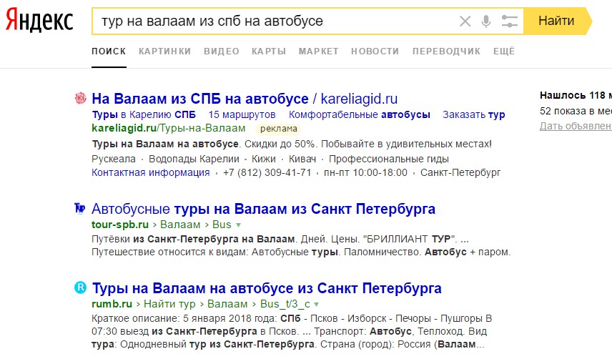
Task: Click the Яндекс logo
Action: 39,20
